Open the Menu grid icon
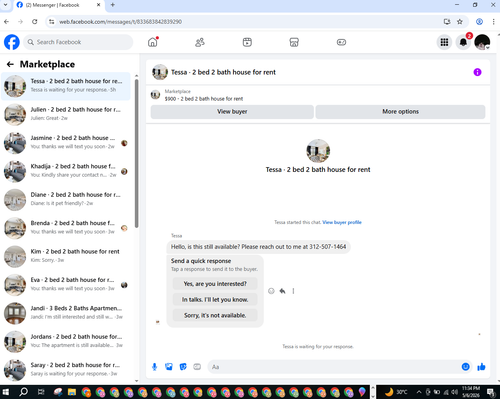Viewport: 500px width, 399px height. click(444, 42)
